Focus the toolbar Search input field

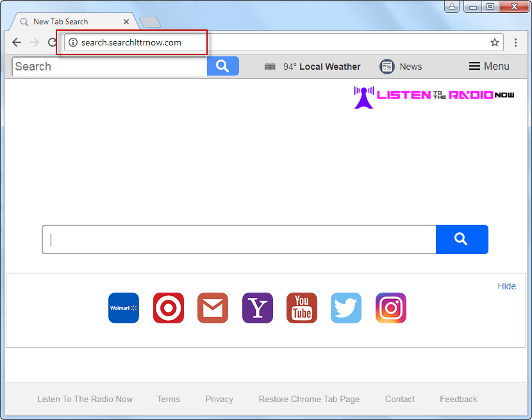tap(109, 67)
